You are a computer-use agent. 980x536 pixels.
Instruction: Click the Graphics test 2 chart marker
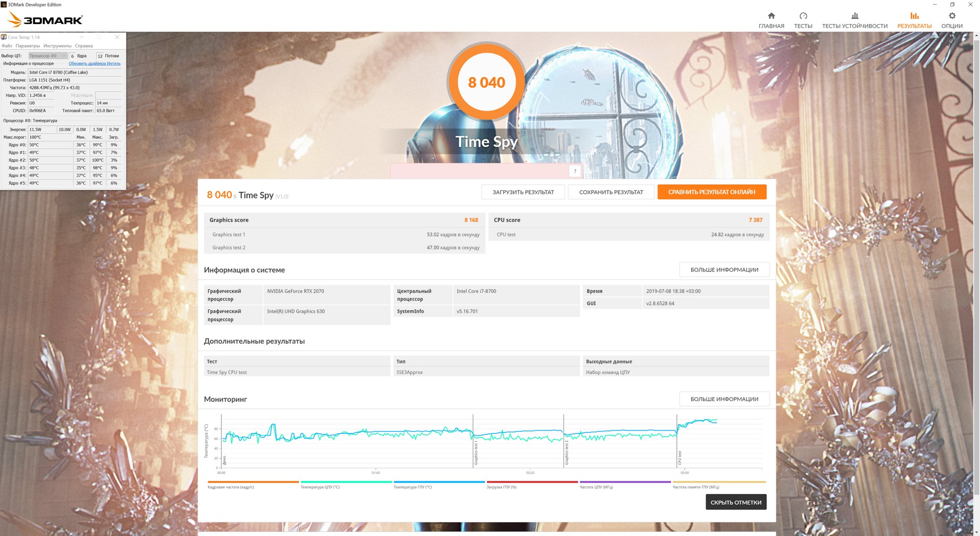pyautogui.click(x=567, y=453)
